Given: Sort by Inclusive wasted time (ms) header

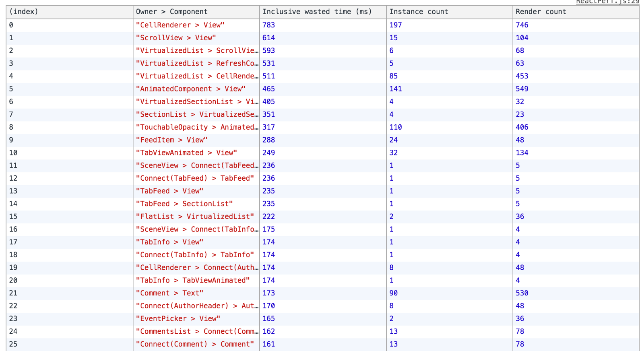Looking at the screenshot, I should pos(317,12).
